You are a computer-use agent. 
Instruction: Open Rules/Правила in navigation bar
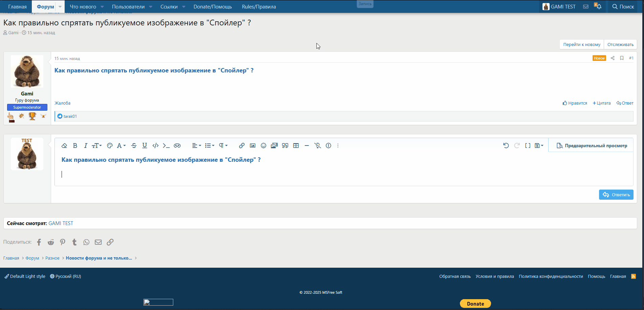pyautogui.click(x=259, y=6)
